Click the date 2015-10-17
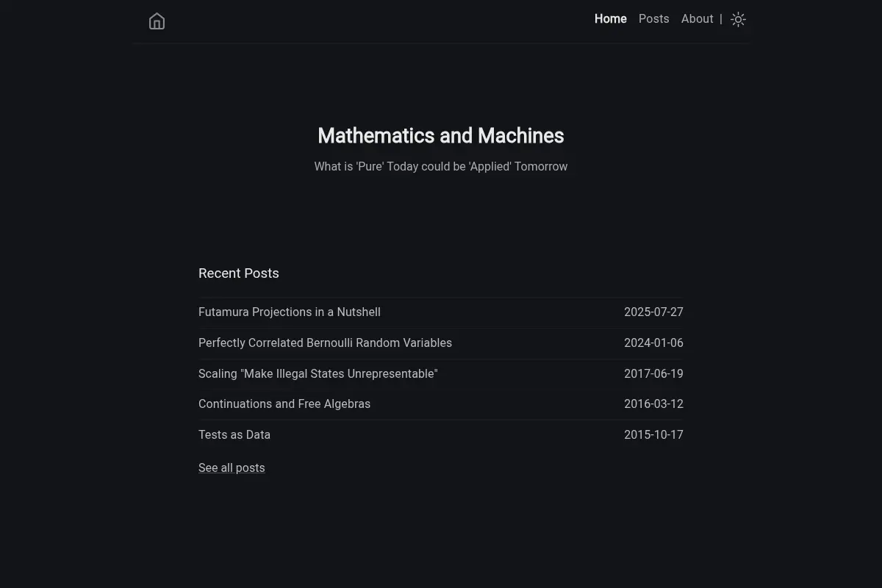The height and width of the screenshot is (588, 882). (x=653, y=435)
